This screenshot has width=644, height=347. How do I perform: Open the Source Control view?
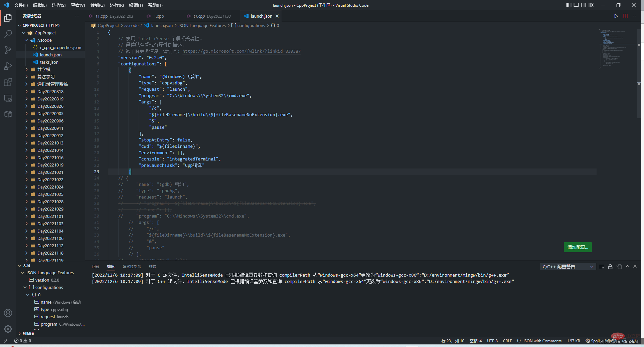click(8, 50)
